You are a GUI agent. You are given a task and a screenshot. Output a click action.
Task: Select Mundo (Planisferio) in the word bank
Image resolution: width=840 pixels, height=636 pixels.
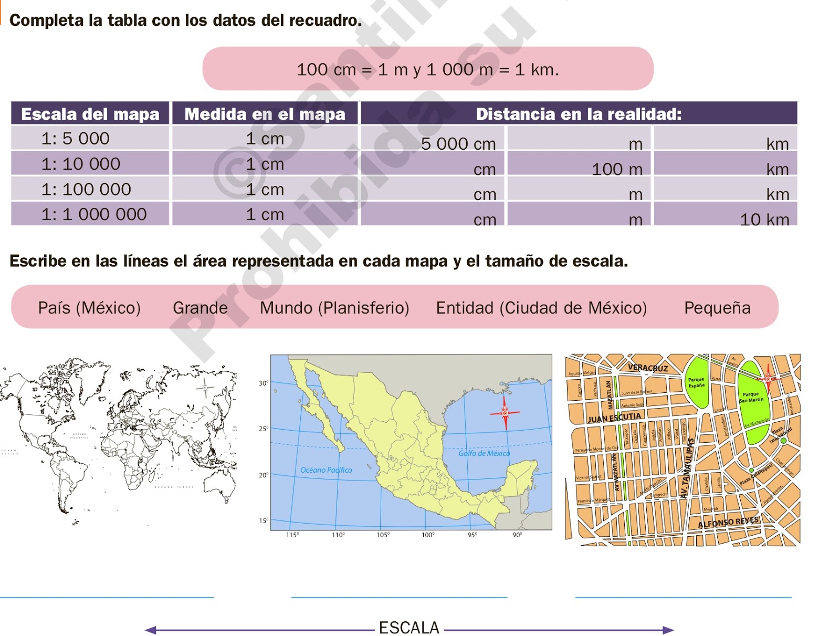point(335,308)
